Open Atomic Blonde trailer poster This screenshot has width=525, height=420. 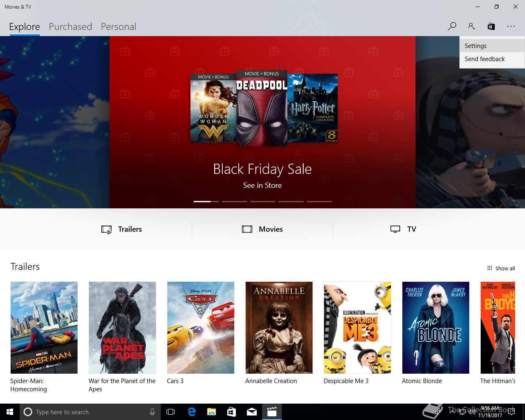pos(436,327)
